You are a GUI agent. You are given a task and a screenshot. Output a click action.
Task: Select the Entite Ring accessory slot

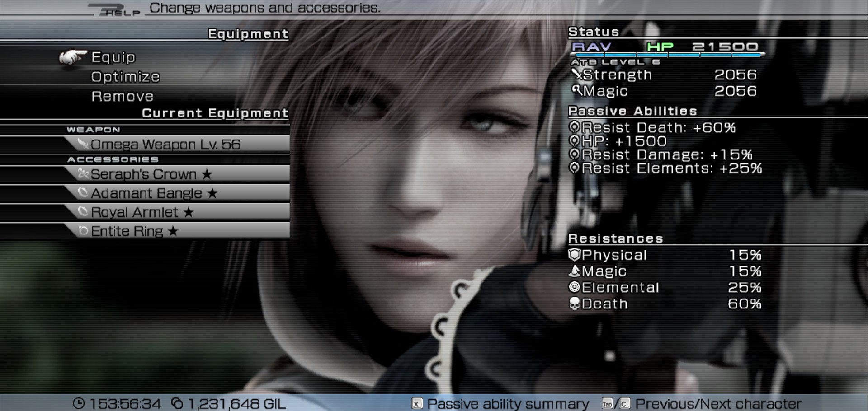177,231
